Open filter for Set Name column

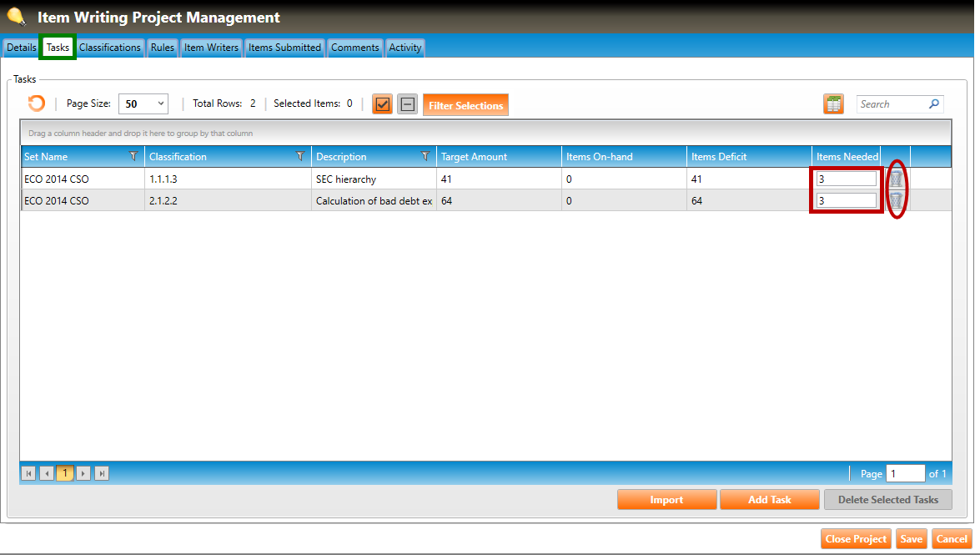133,156
